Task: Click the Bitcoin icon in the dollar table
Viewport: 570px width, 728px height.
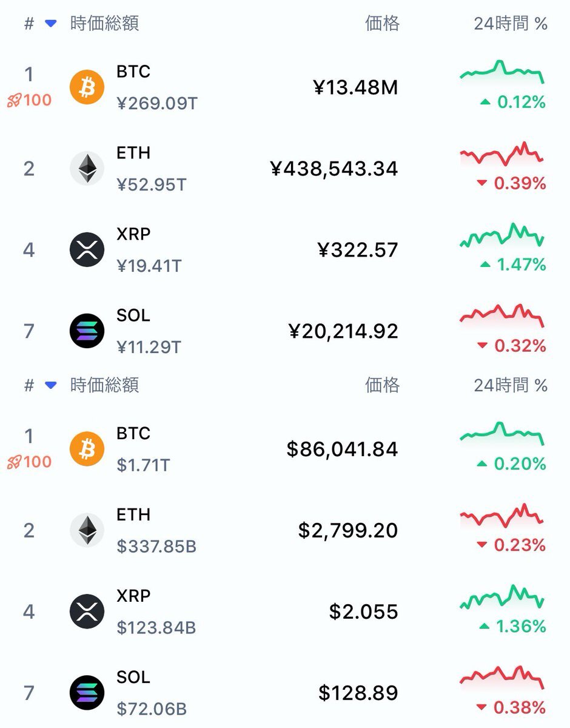Action: coord(87,449)
